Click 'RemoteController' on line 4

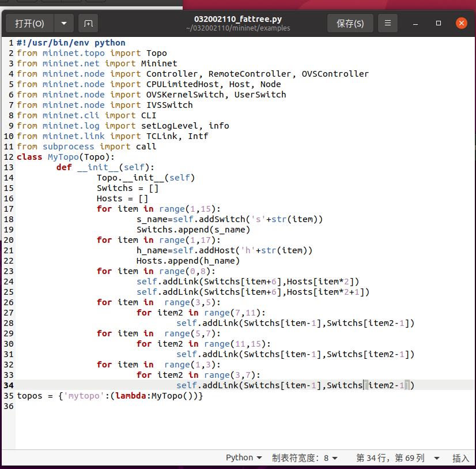point(250,74)
